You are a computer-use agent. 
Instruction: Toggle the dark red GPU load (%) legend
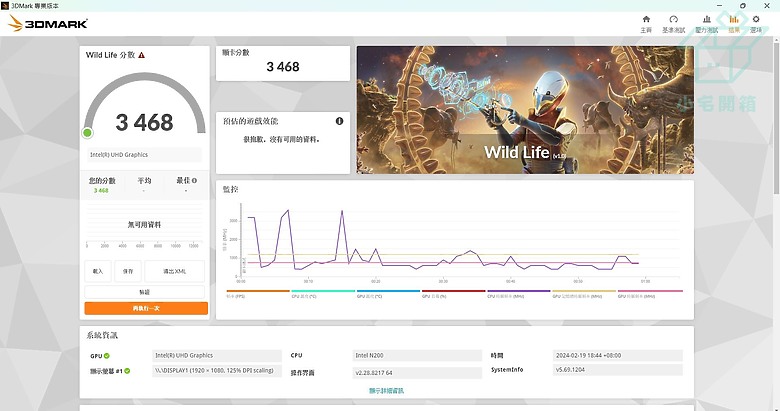point(453,294)
